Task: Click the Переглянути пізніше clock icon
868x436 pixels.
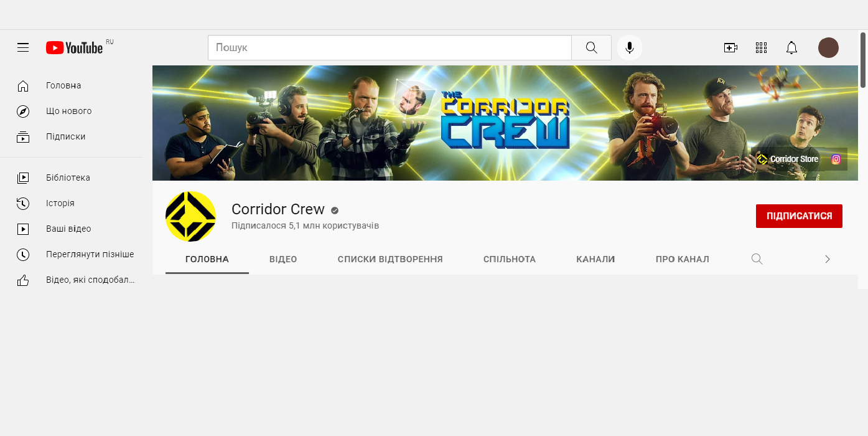Action: [x=23, y=254]
